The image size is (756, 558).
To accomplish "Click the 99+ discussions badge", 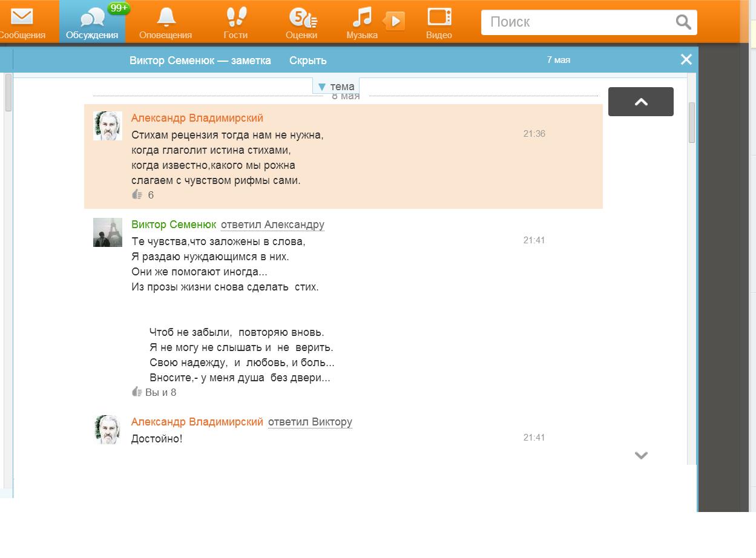I will (119, 8).
